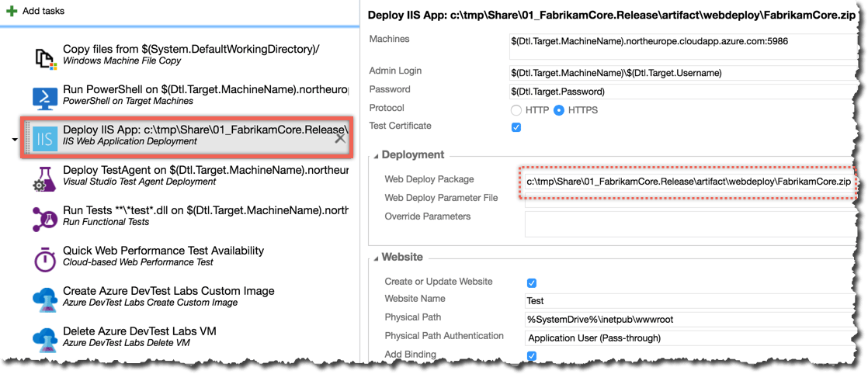The height and width of the screenshot is (374, 868).
Task: Click the Add tasks button
Action: (x=36, y=11)
